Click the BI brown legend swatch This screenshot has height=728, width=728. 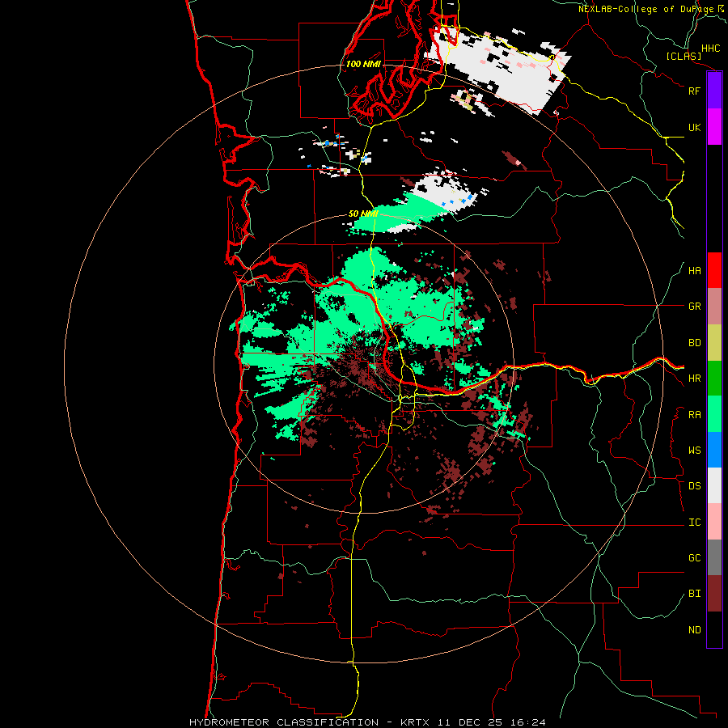pos(714,594)
